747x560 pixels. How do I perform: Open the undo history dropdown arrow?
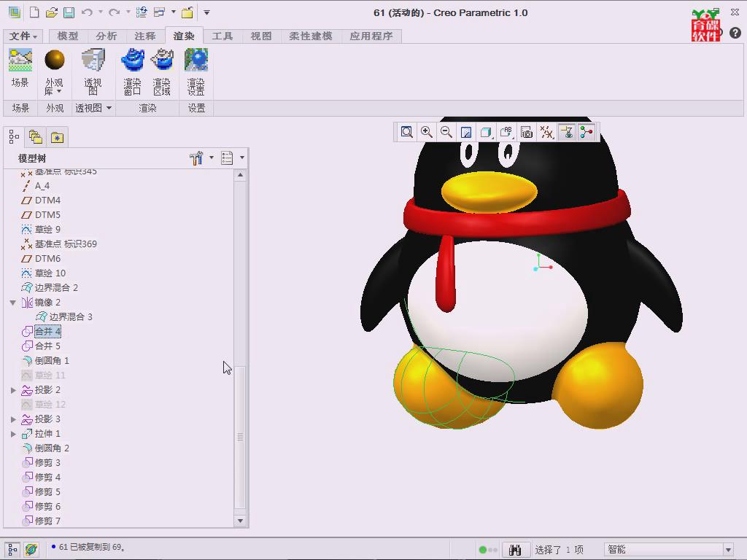click(101, 12)
